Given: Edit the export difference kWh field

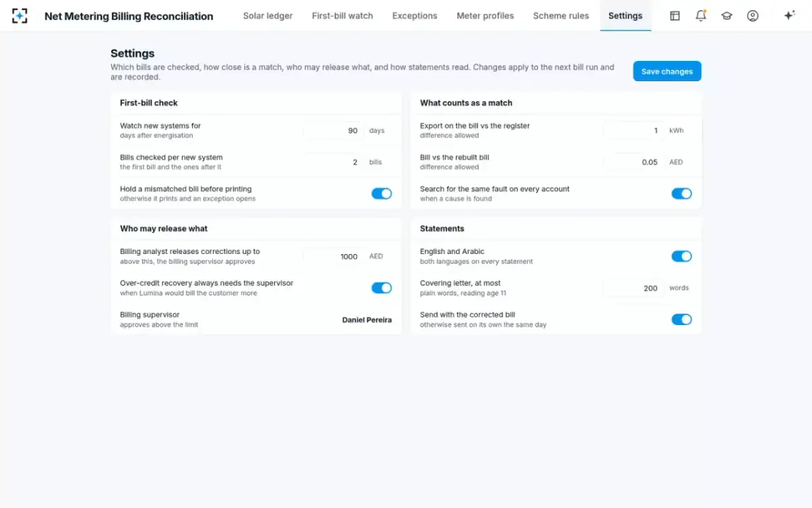Looking at the screenshot, I should [x=633, y=131].
